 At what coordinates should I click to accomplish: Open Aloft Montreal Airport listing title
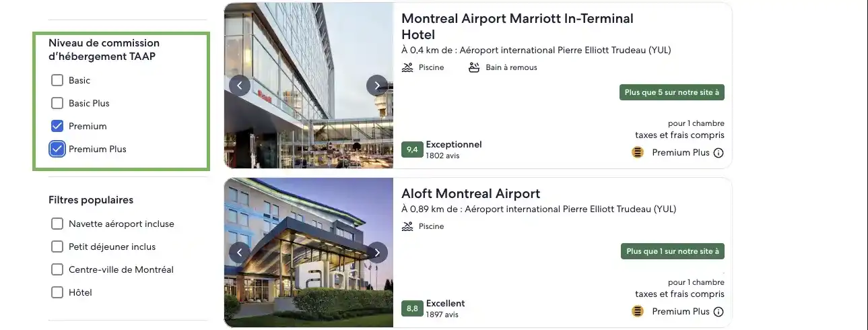click(x=471, y=193)
